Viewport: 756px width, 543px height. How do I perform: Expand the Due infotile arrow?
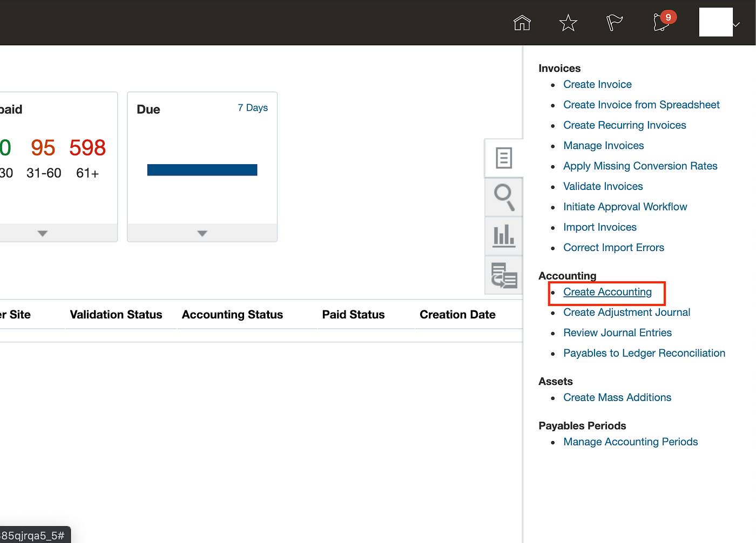[202, 233]
